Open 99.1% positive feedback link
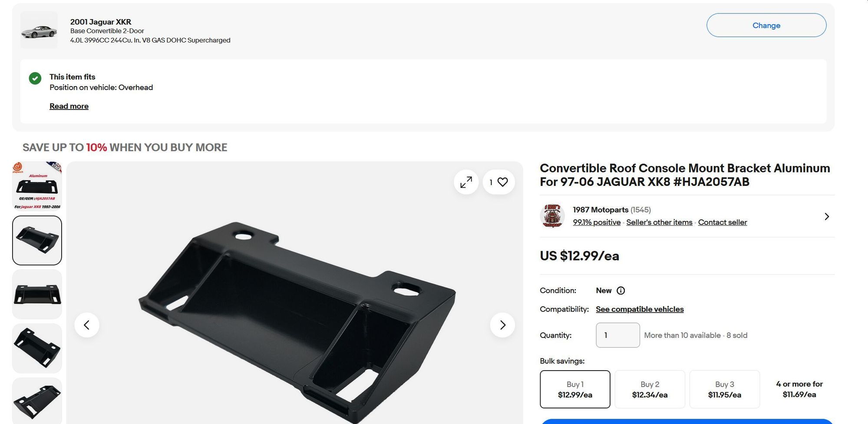Screen dimensions: 868x424 tap(597, 222)
